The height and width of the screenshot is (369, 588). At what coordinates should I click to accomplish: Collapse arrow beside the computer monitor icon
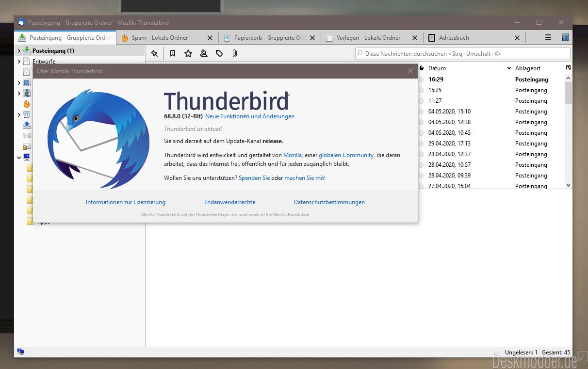click(x=19, y=157)
